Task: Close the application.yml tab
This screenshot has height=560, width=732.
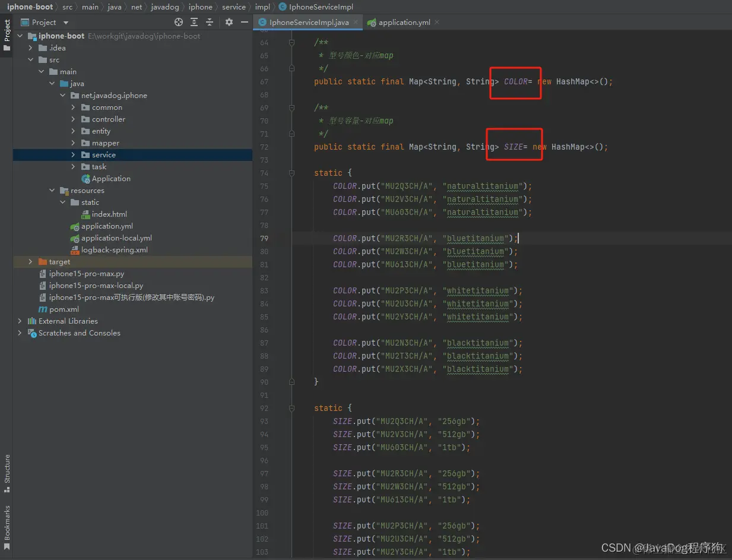Action: point(437,22)
